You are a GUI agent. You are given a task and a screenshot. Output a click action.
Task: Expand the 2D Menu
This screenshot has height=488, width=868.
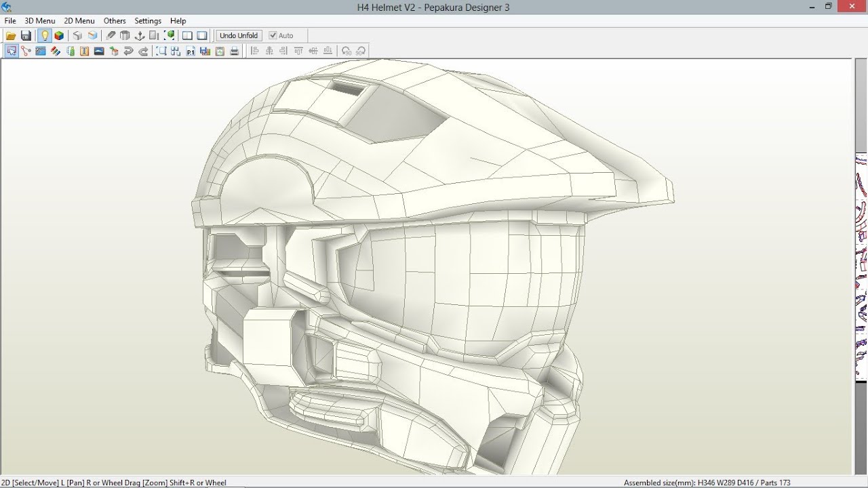pos(79,21)
